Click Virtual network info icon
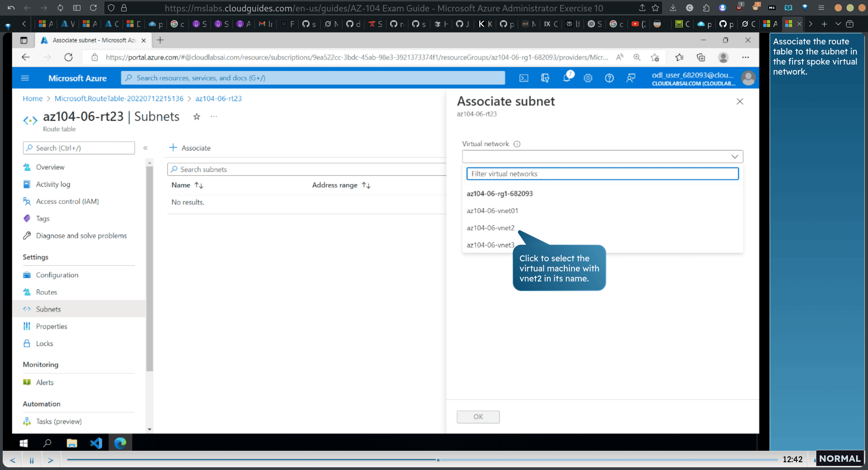The width and height of the screenshot is (868, 470). pyautogui.click(x=517, y=144)
